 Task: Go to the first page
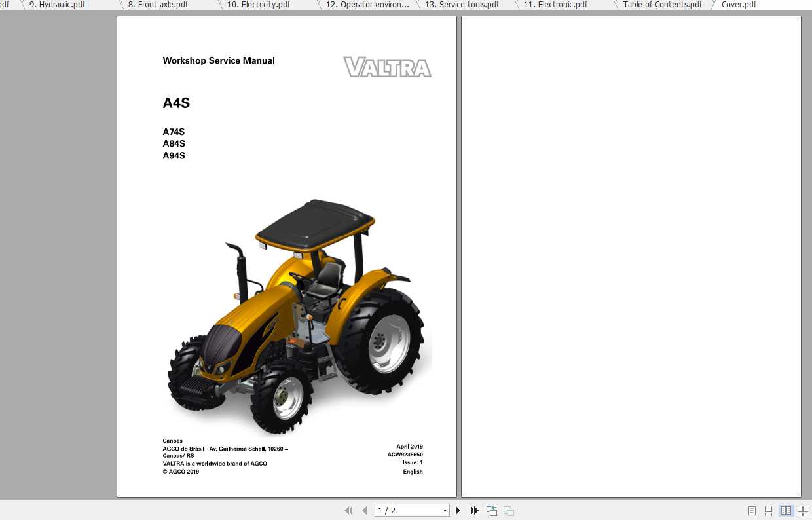point(348,511)
